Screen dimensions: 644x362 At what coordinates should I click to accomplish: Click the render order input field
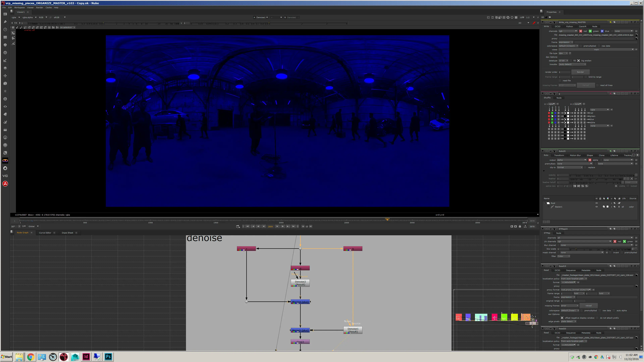(x=565, y=72)
